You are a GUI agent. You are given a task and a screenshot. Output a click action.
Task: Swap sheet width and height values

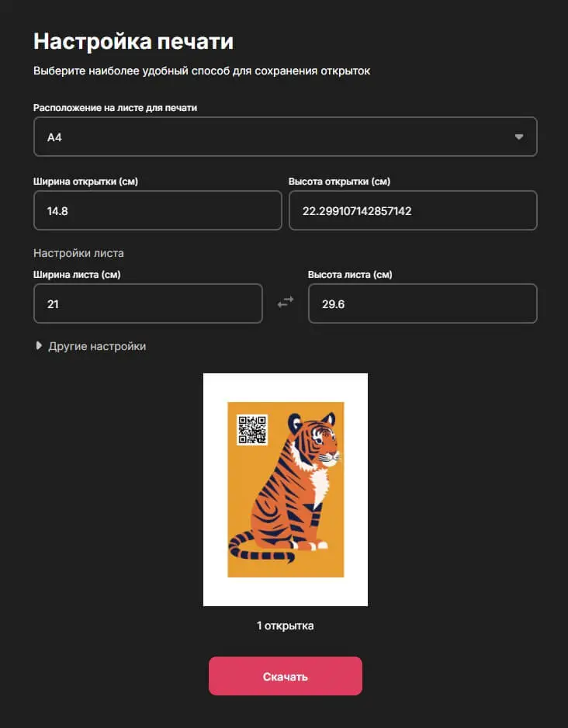click(286, 303)
